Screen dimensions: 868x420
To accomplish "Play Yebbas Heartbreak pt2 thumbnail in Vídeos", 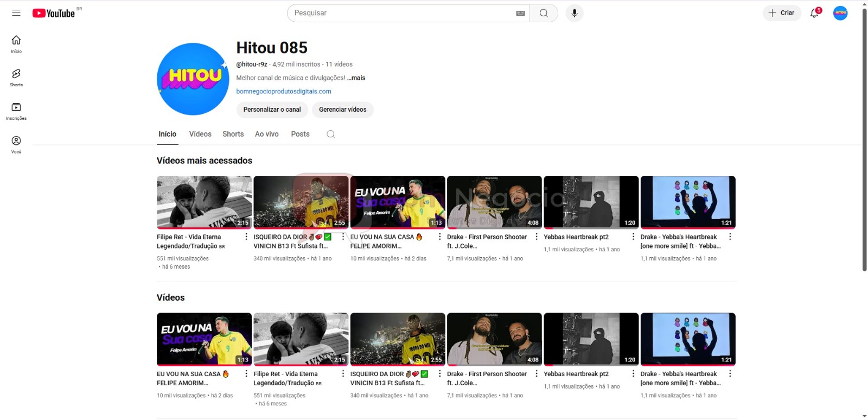I will point(591,339).
